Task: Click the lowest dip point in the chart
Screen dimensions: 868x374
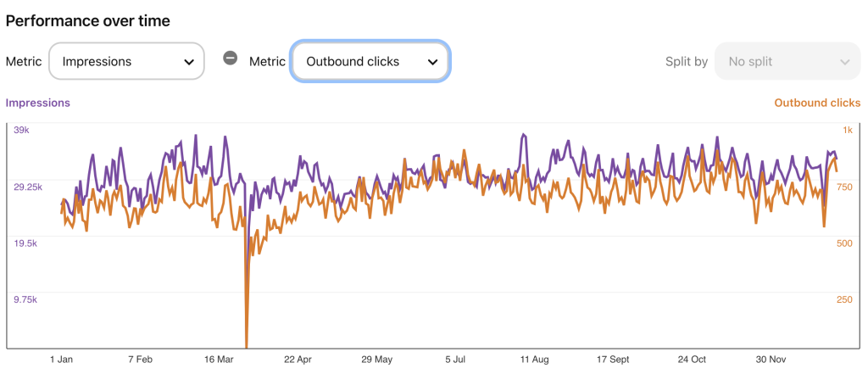Action: (247, 345)
